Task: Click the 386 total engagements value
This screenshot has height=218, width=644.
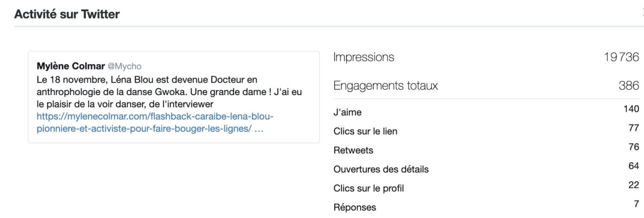Action: [x=629, y=86]
